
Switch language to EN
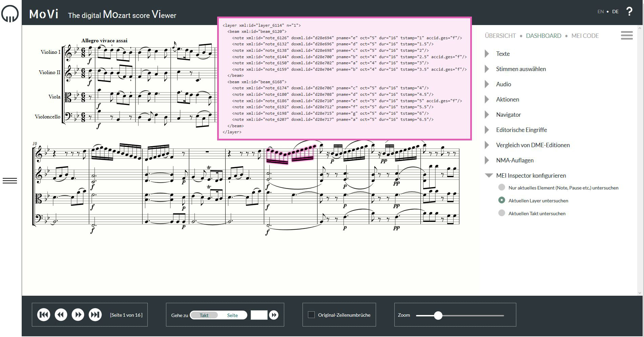[x=601, y=12]
